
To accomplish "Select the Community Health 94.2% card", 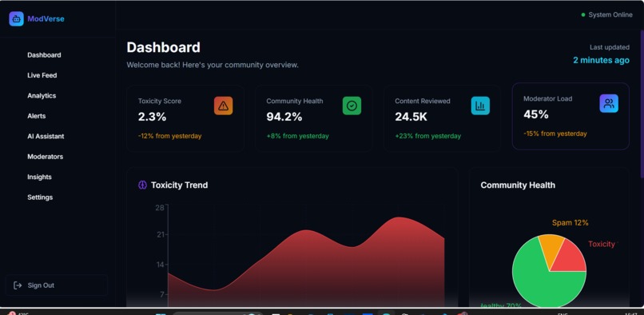I will (314, 119).
